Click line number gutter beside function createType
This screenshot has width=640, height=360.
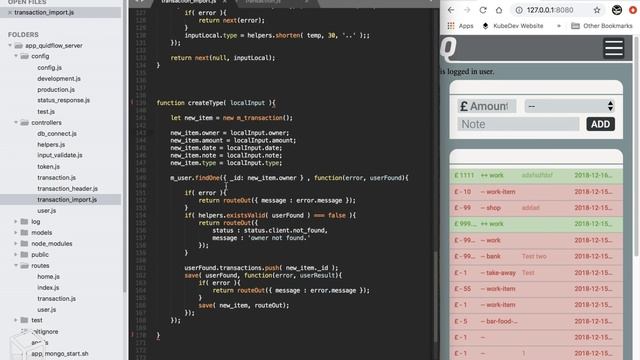point(141,103)
